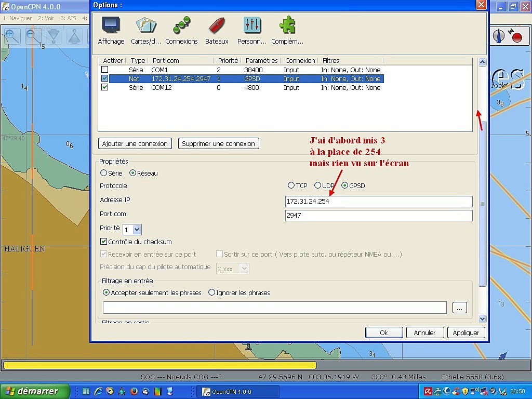
Task: Toggle the Sortir sur ce port checkbox
Action: click(x=220, y=254)
